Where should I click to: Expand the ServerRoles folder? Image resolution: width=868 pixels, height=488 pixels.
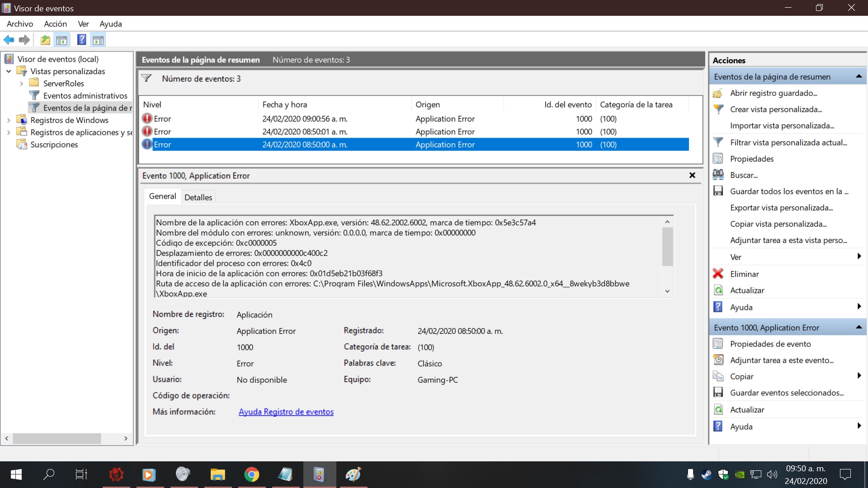[x=21, y=84]
